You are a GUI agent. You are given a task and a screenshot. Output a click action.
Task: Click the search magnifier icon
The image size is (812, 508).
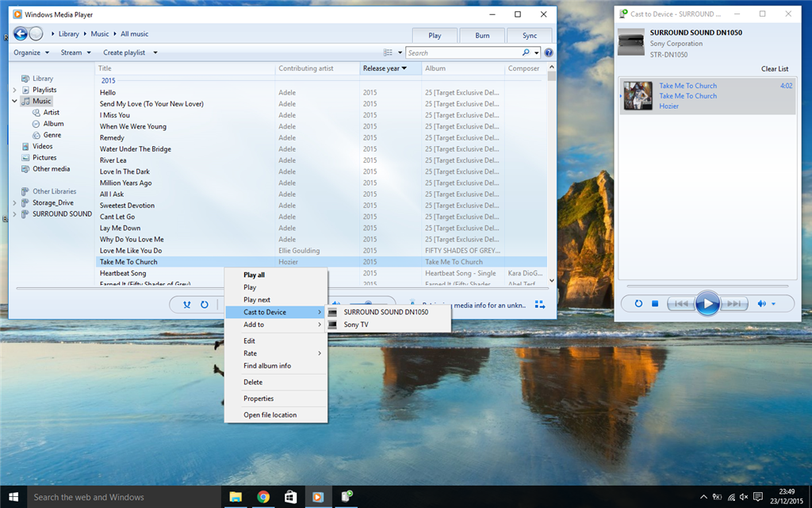point(526,52)
